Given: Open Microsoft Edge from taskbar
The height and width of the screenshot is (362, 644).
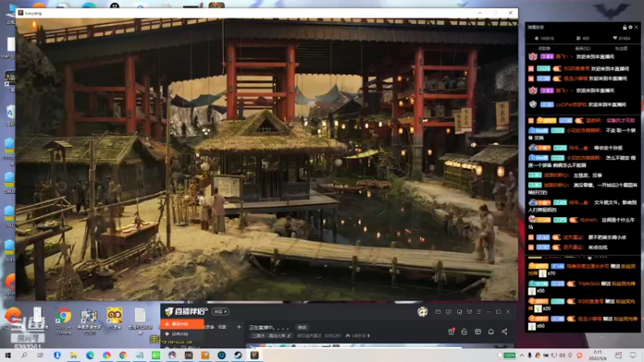Looking at the screenshot, I should point(90,355).
